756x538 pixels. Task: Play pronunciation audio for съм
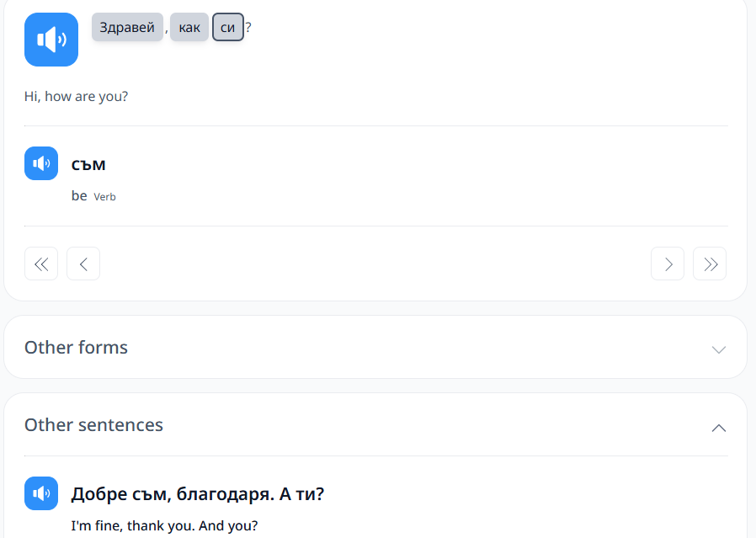pos(41,163)
